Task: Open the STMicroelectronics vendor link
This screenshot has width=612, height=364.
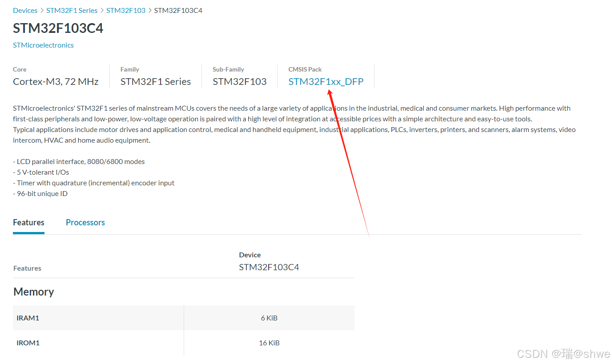Action: coord(43,45)
